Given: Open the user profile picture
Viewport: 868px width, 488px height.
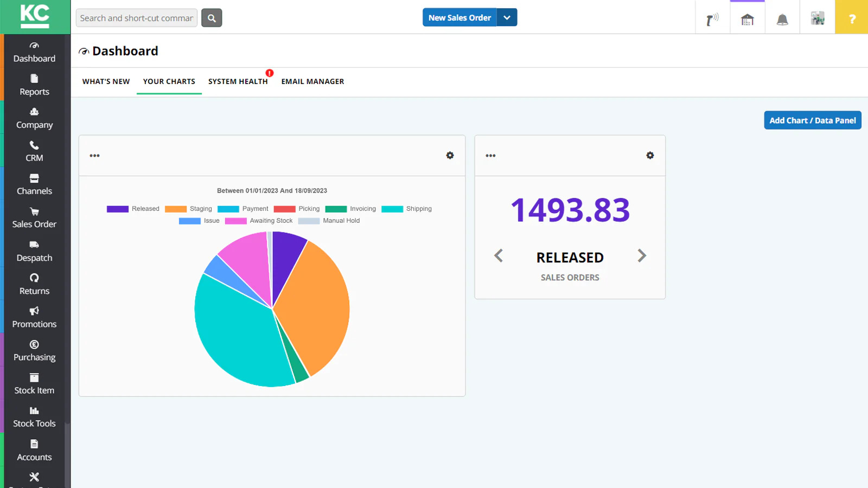Looking at the screenshot, I should pyautogui.click(x=818, y=18).
